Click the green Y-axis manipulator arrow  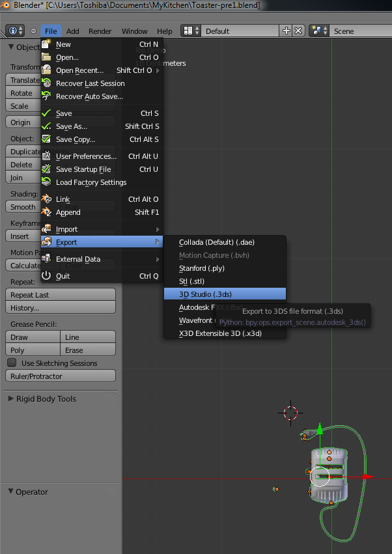click(x=320, y=429)
